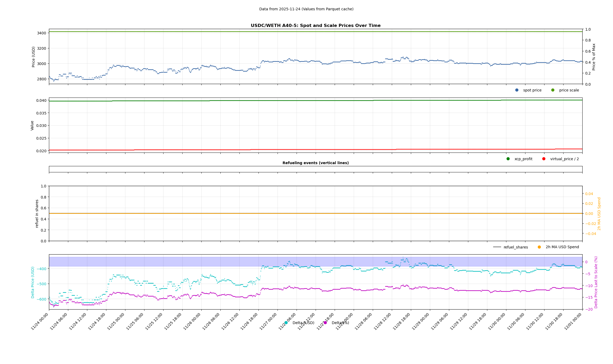Click the green price scale legend marker

click(x=553, y=90)
